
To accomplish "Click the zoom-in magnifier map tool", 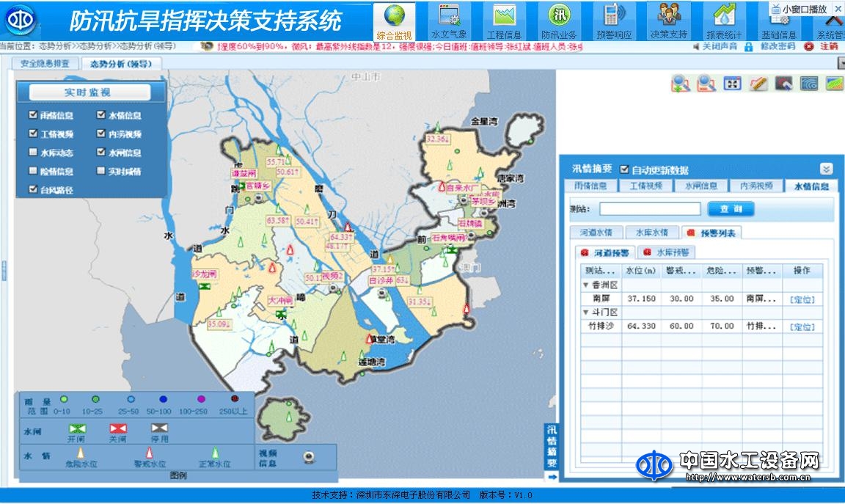I will click(678, 84).
